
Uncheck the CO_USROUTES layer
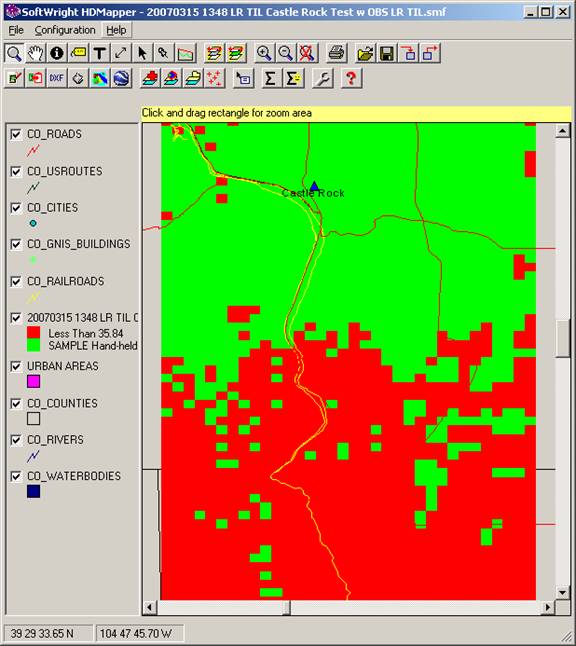[16, 171]
